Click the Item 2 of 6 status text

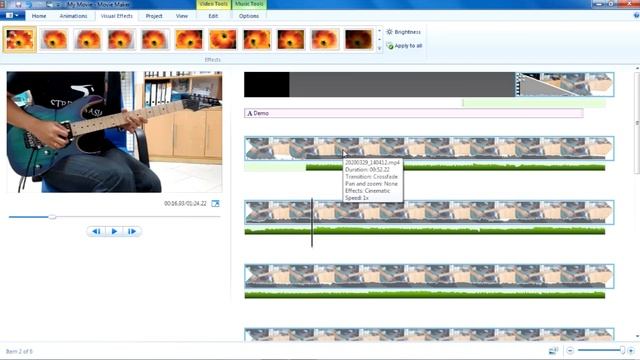(19, 351)
